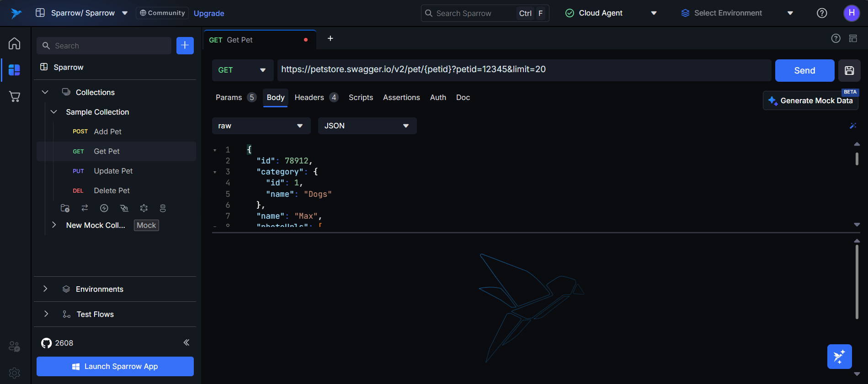Open the JSON format dropdown

367,126
